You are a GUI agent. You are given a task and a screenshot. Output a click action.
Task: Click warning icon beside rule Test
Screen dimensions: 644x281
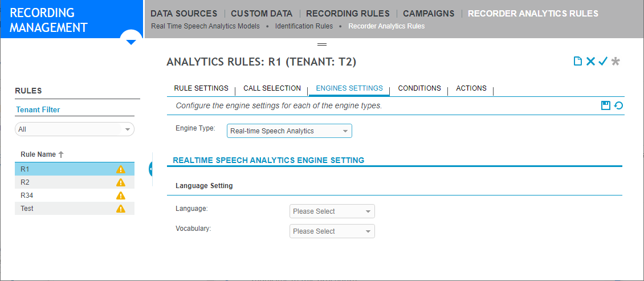coord(120,208)
